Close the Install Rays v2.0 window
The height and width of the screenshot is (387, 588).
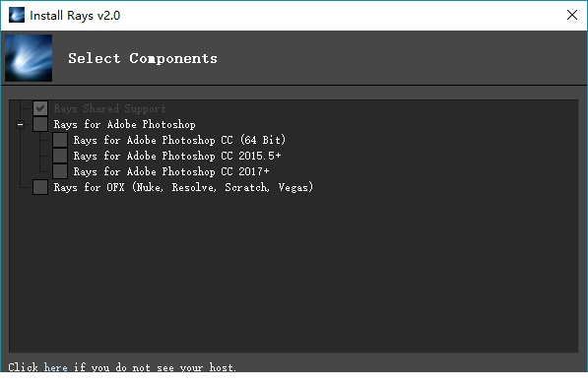tap(572, 15)
